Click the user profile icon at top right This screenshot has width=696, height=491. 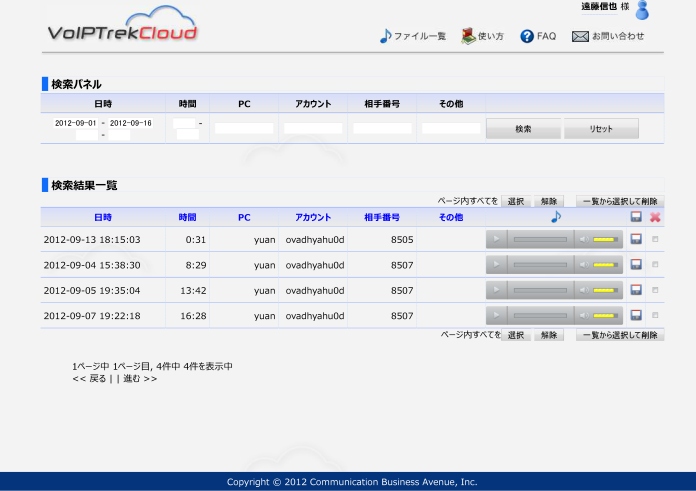tap(642, 11)
